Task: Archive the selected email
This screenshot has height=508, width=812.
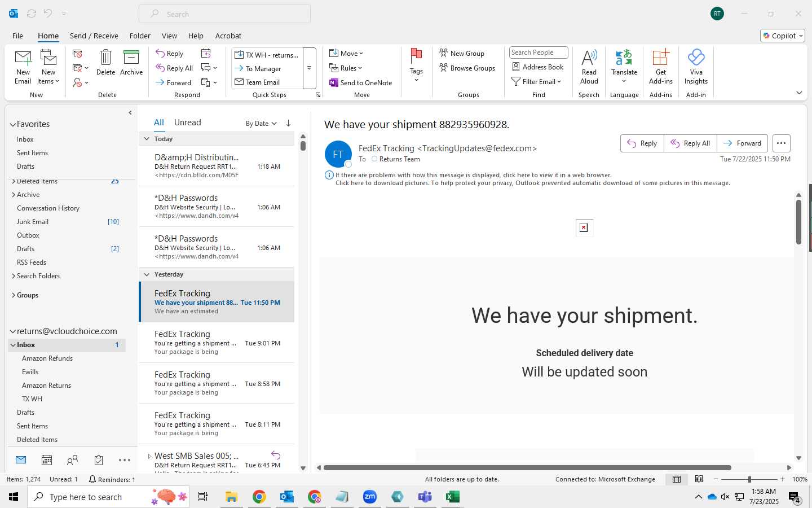Action: click(x=131, y=62)
